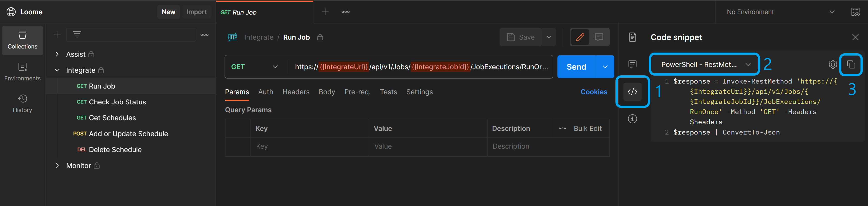Click the Loome workspace globe icon
Viewport: 868px width, 206px height.
(11, 12)
